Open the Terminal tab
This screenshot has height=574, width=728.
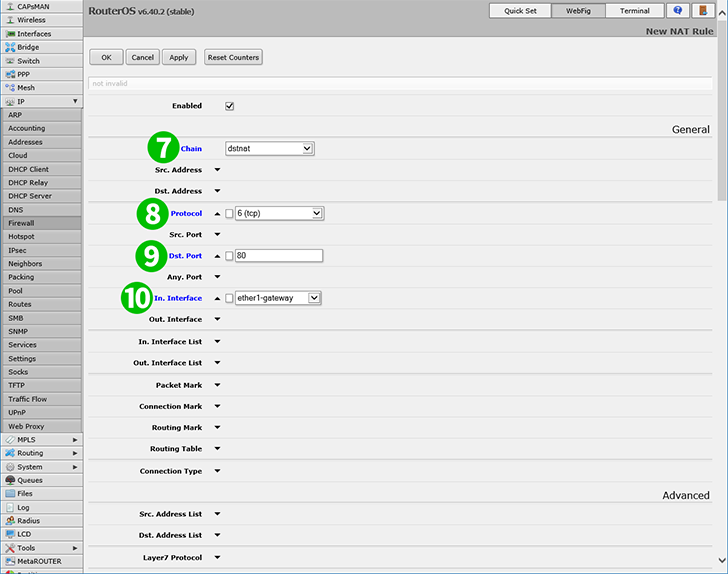coord(635,11)
